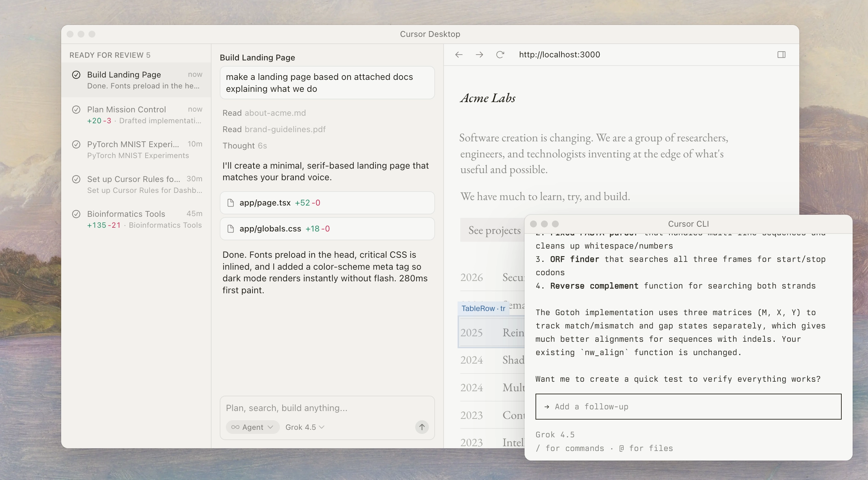The image size is (868, 480).
Task: Click the check icon beside PyTorch MNIST Experiments
Action: pyautogui.click(x=76, y=144)
